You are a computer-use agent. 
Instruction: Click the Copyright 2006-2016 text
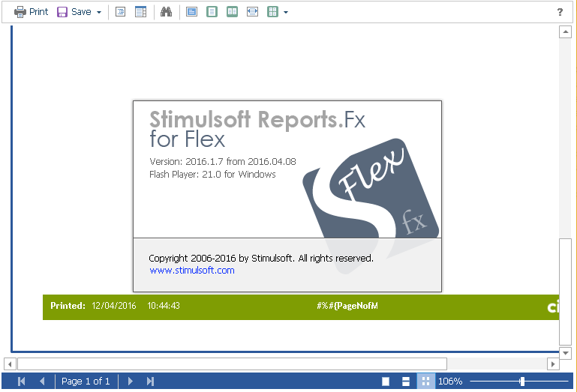pyautogui.click(x=261, y=258)
